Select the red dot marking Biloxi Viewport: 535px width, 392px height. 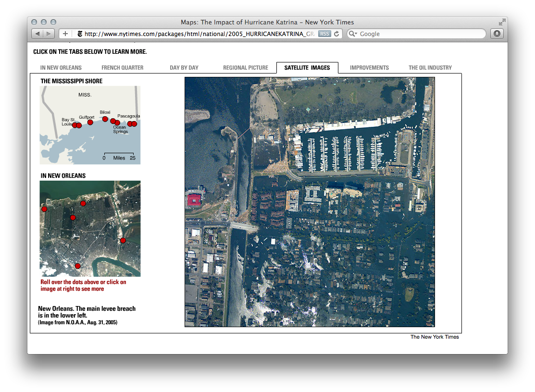point(105,119)
